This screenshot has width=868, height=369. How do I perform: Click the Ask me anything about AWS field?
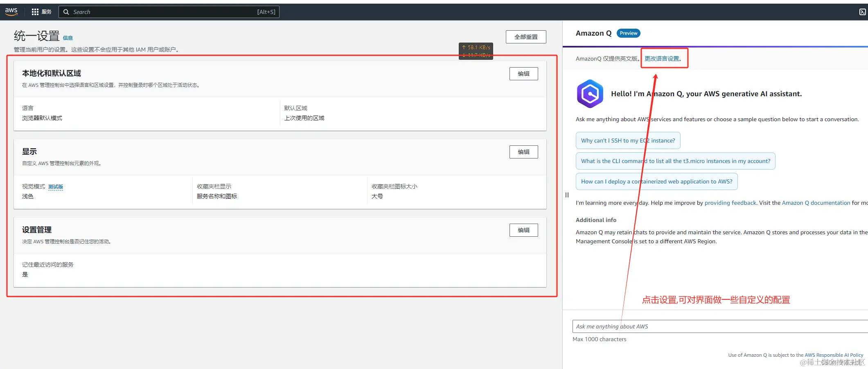pyautogui.click(x=720, y=326)
